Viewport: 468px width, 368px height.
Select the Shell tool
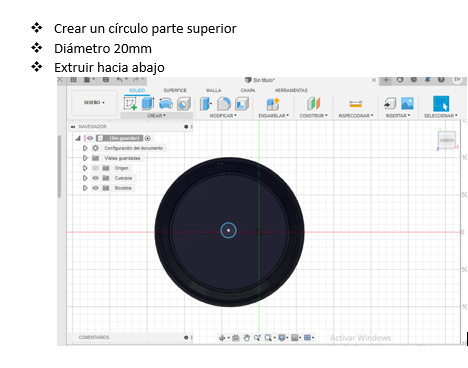(x=242, y=104)
